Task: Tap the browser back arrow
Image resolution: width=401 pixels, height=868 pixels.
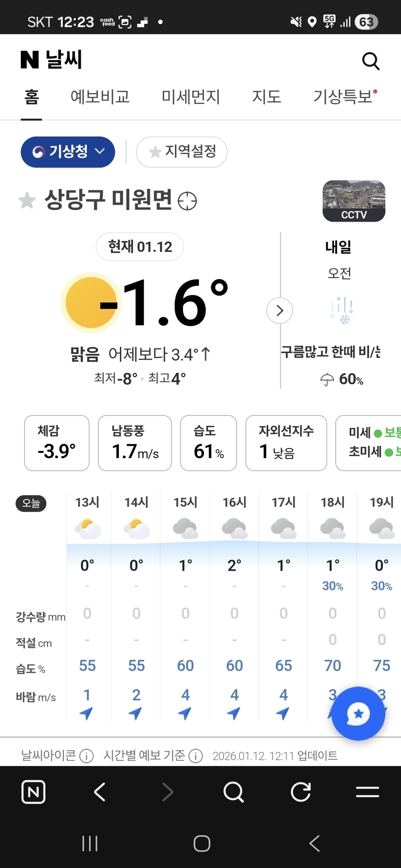Action: coord(100,792)
